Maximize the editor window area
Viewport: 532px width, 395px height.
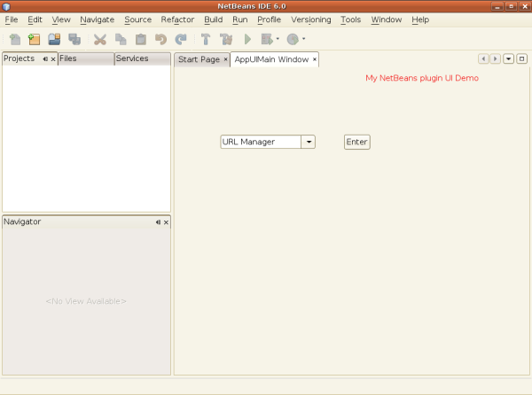click(x=522, y=59)
